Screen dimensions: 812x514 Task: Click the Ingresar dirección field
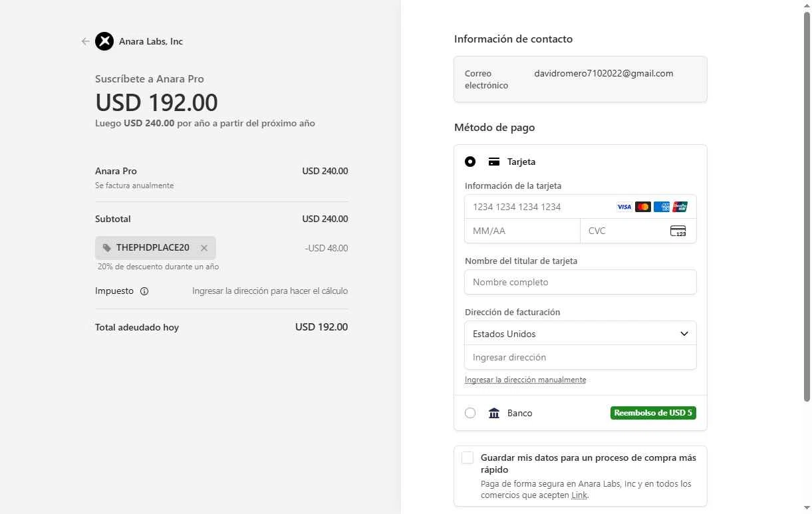[581, 358]
